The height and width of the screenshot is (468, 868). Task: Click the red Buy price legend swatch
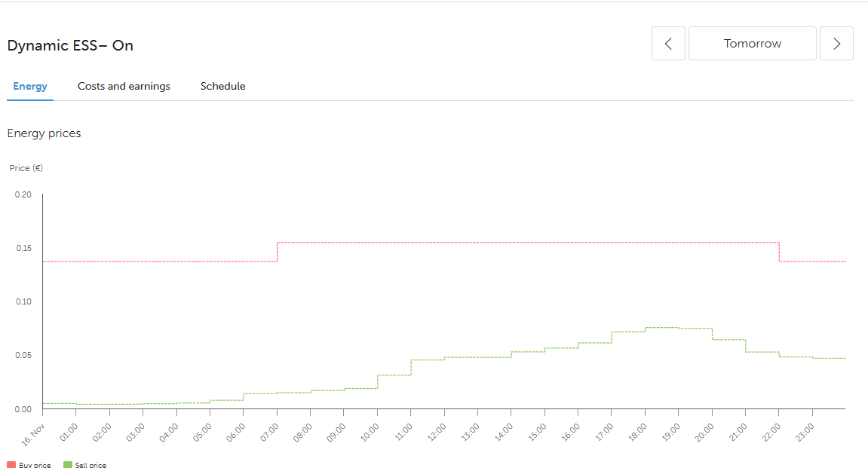click(12, 465)
